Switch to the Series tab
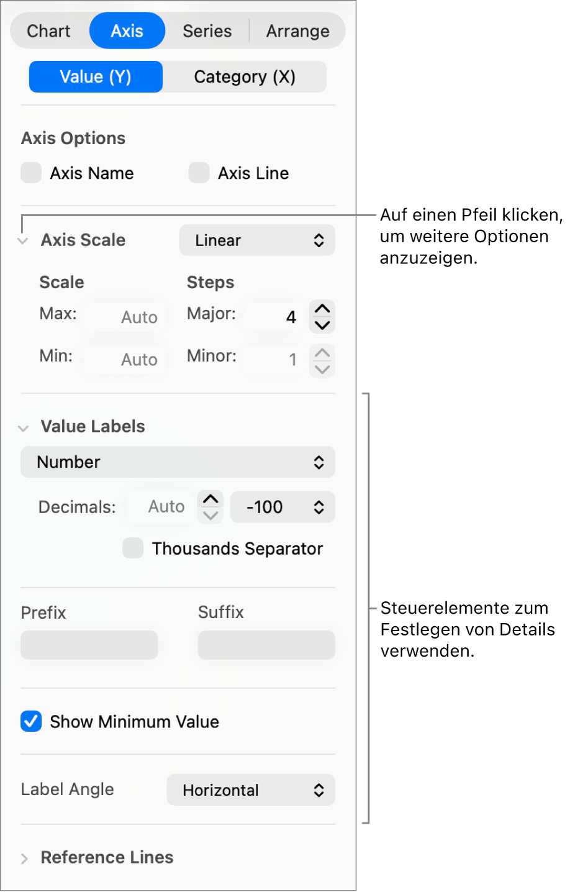Screen dimensions: 588x892 coord(207,31)
